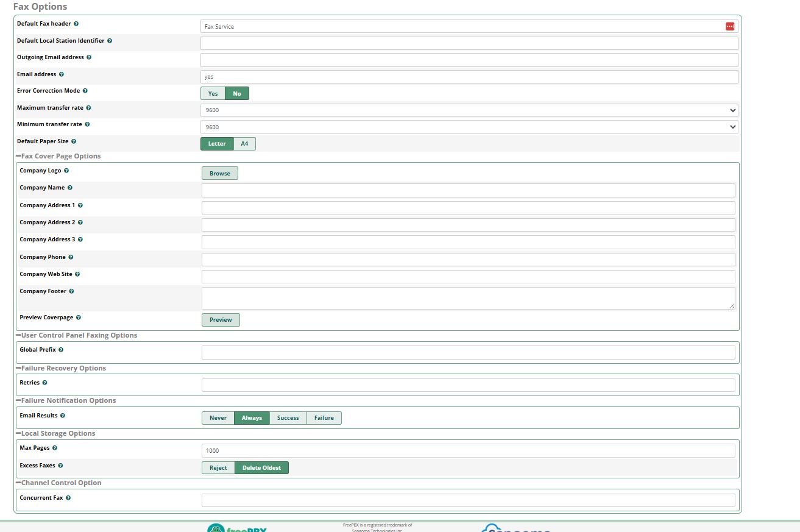Show help for Concurrent Fax

coord(68,498)
